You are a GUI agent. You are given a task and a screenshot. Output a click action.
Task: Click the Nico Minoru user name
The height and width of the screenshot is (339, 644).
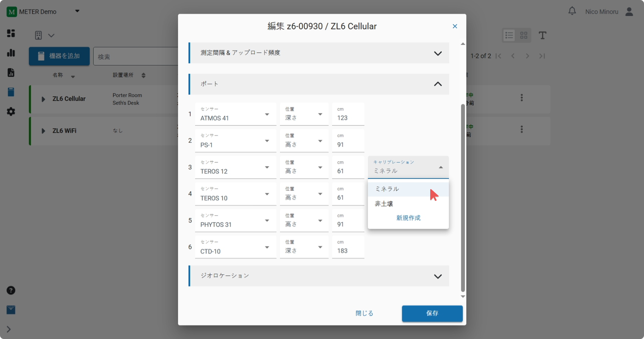(602, 12)
